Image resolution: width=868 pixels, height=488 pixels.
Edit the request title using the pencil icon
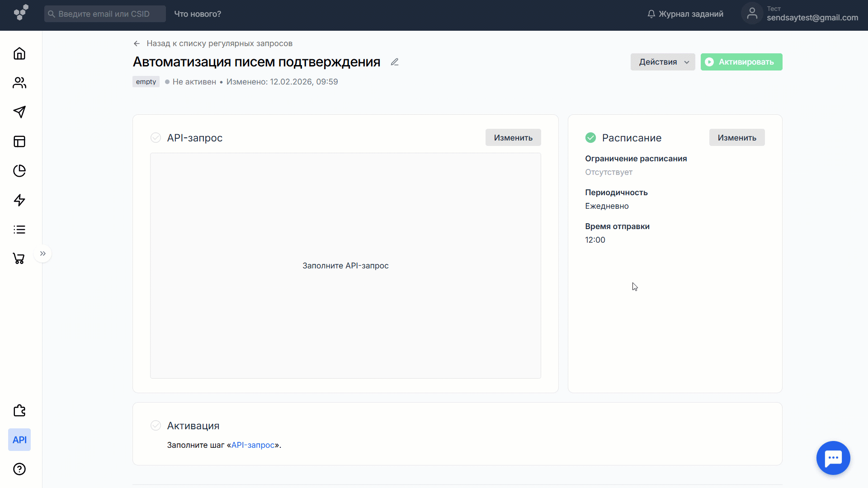coord(395,62)
